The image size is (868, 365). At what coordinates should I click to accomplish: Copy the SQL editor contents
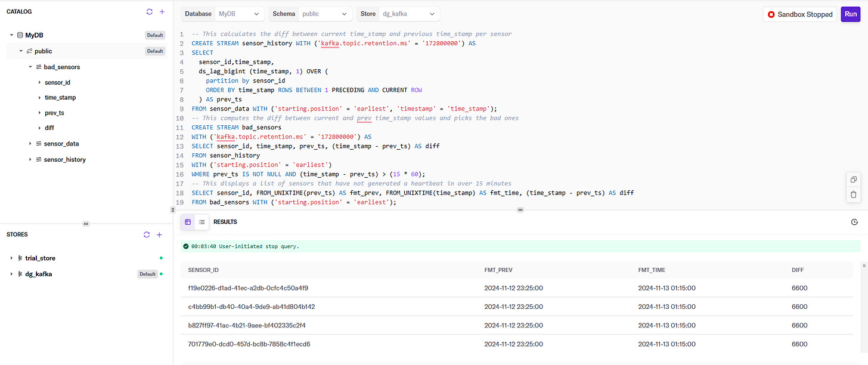pos(853,180)
